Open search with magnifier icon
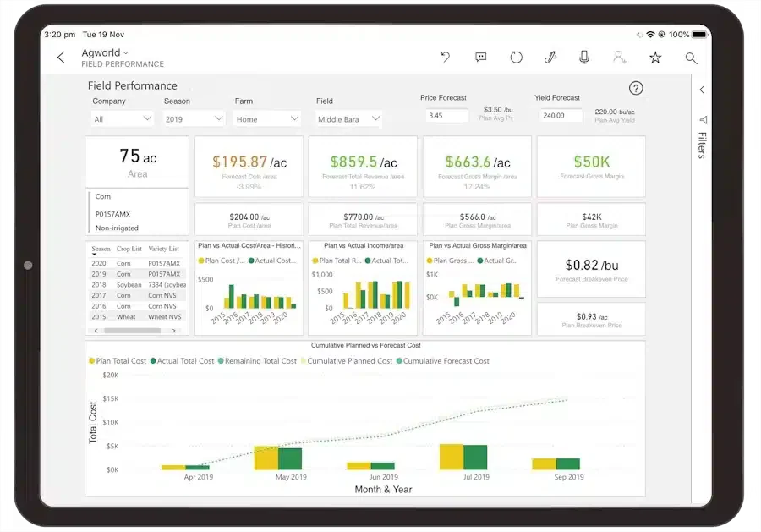The image size is (761, 532). 691,58
